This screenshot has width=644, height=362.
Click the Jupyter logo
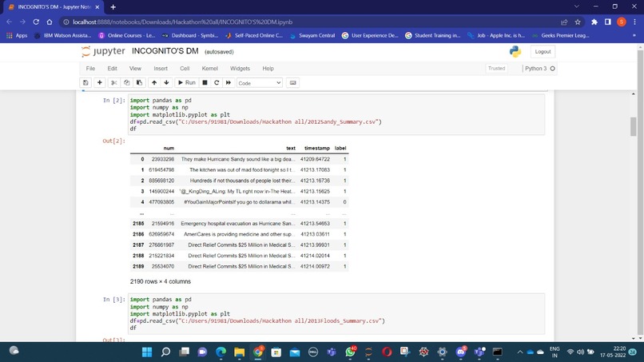click(103, 51)
